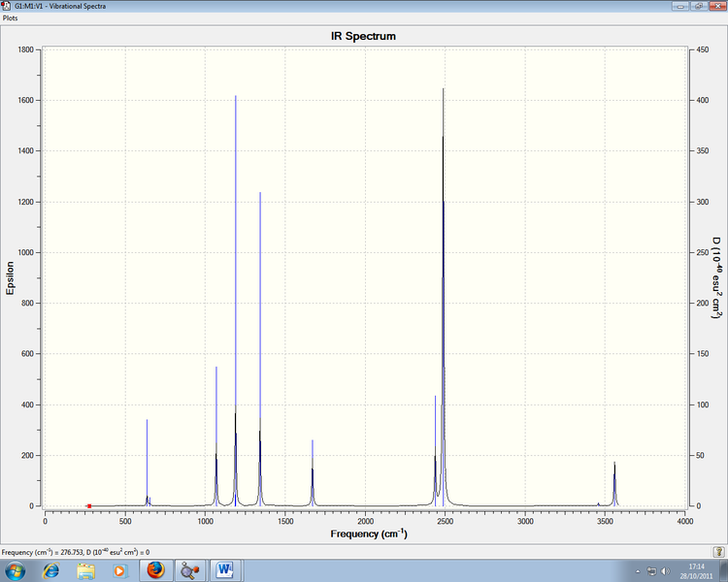Click the 2000 tick label on the frequency axis

[x=365, y=521]
